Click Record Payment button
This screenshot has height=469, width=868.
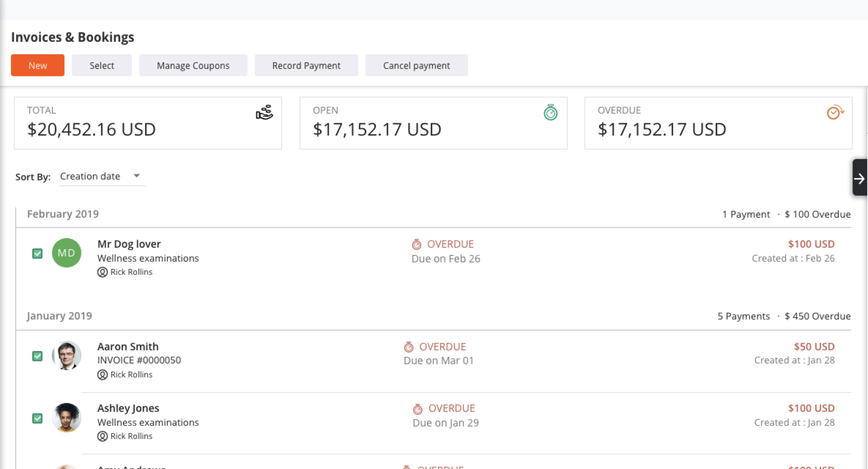(x=306, y=65)
